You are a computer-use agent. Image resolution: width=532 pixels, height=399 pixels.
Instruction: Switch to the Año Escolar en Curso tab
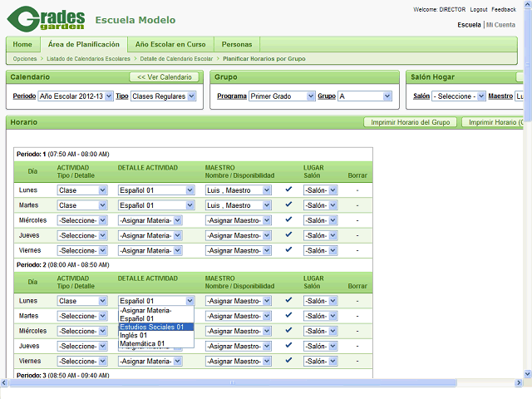coord(170,44)
